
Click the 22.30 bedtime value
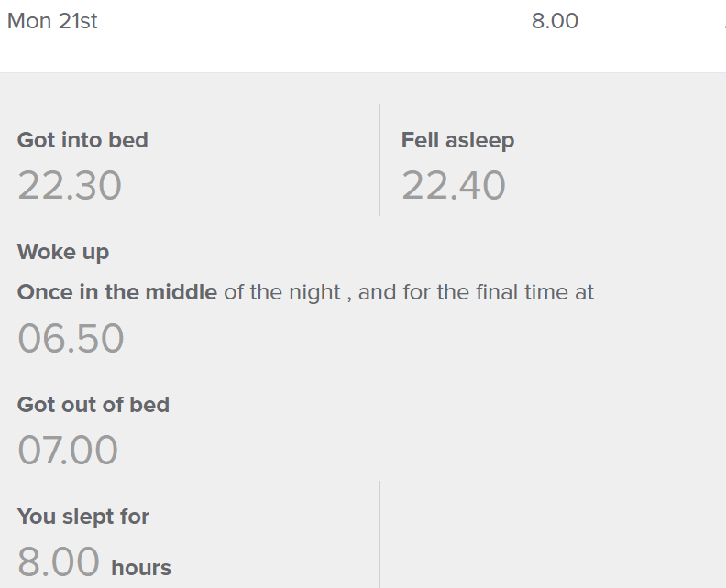pos(70,186)
